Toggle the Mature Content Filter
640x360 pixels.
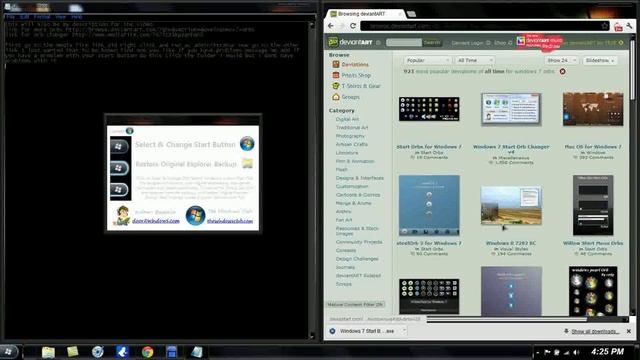(x=355, y=304)
